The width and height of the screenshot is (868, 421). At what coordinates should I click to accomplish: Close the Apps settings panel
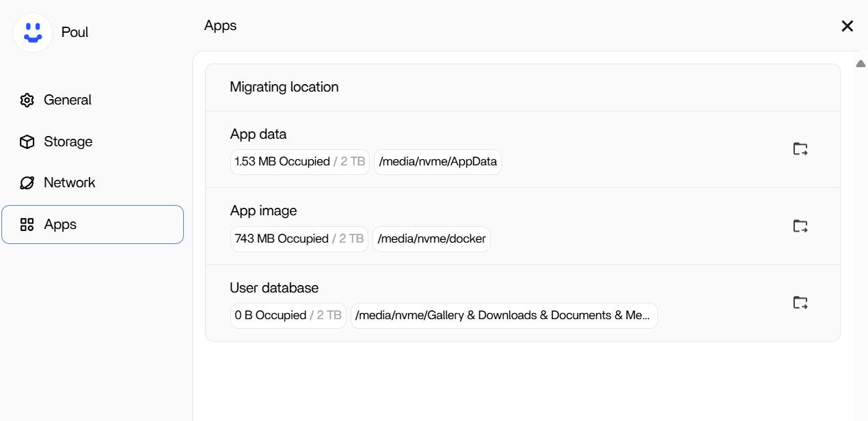[x=847, y=26]
